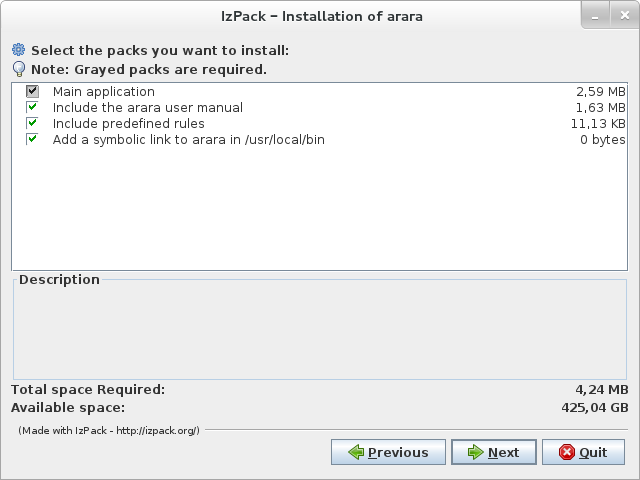Click the 1,63 MB size cell

click(600, 108)
